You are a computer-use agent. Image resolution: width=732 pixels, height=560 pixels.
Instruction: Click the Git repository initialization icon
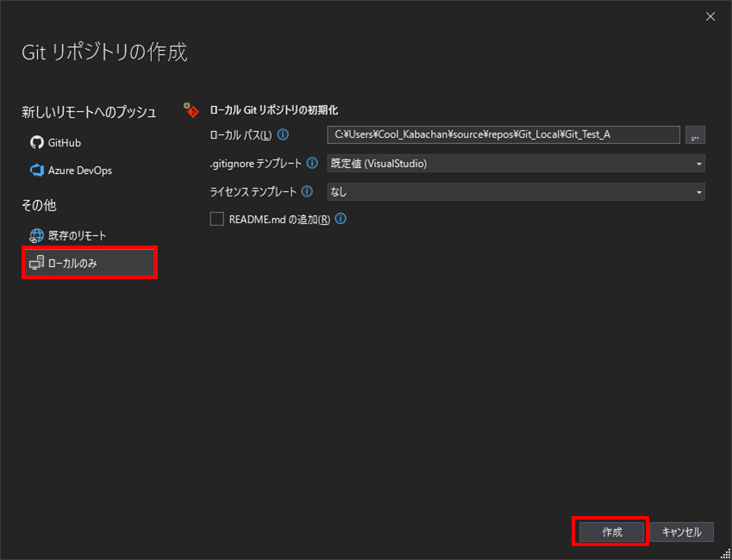coord(191,110)
